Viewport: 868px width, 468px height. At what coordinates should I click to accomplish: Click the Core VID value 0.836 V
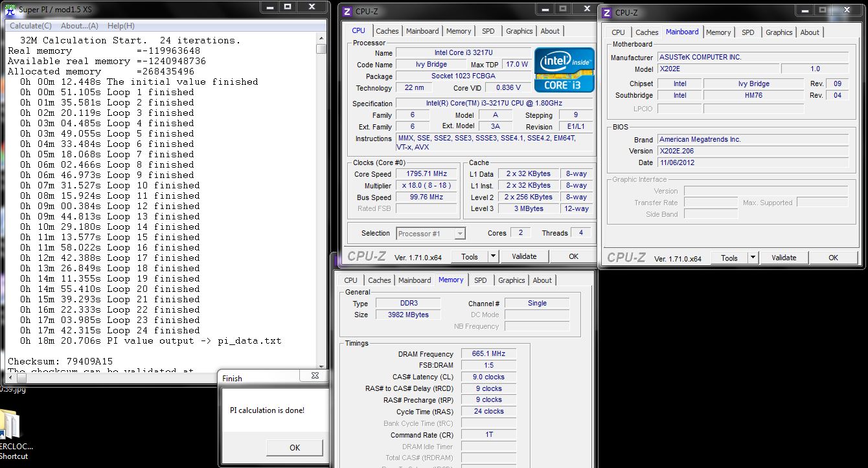pos(508,87)
